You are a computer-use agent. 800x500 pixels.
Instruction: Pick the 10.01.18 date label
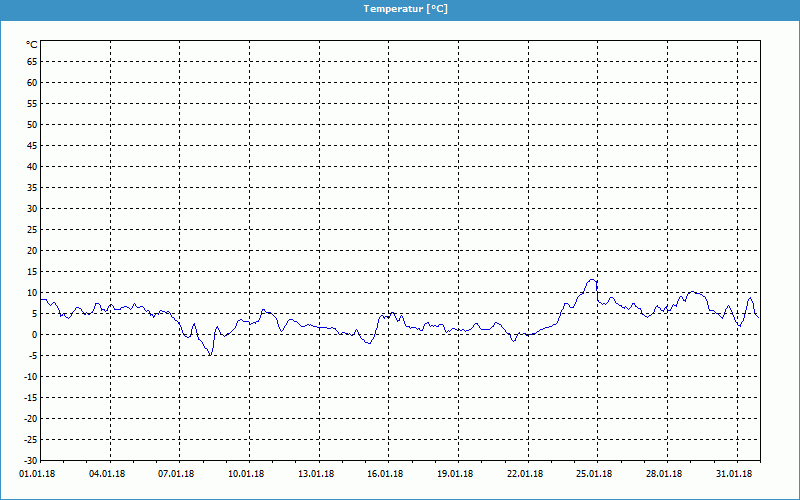[246, 474]
